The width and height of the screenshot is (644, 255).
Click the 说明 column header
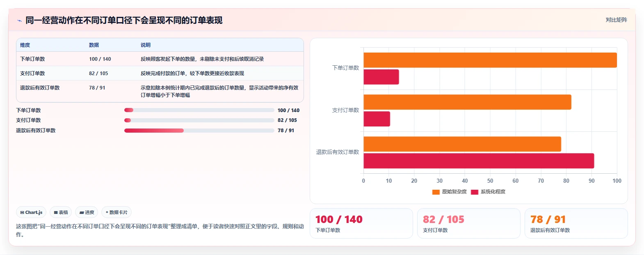point(146,45)
